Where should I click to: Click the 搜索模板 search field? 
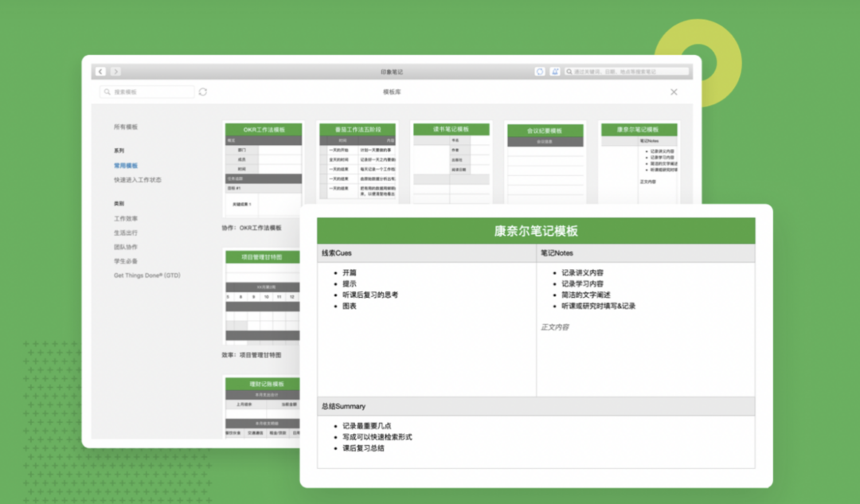tap(147, 92)
